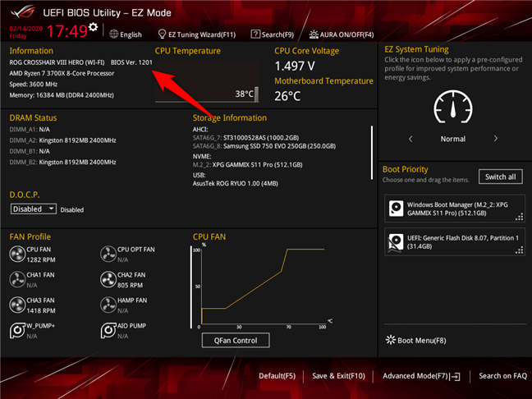Click the CHA2 FAN icon
532x399 pixels.
(108, 280)
